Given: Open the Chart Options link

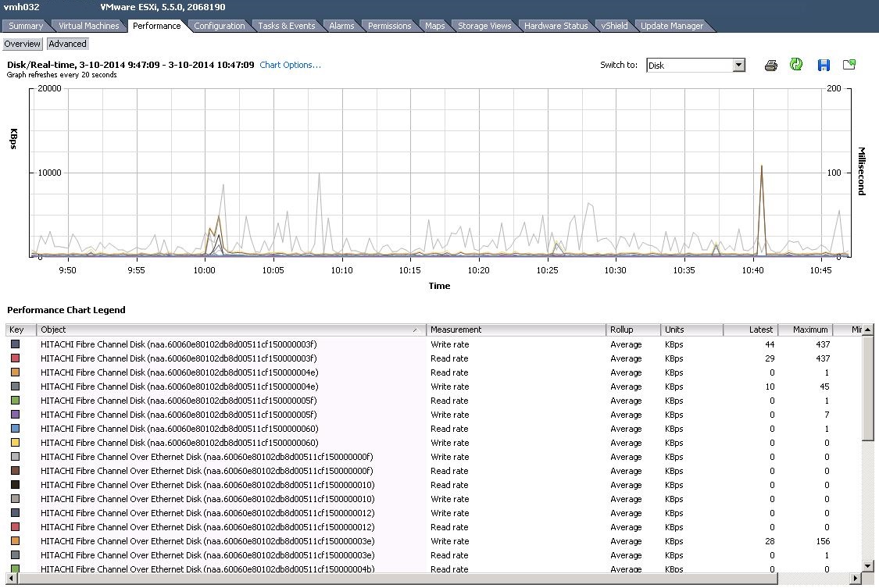Looking at the screenshot, I should (x=291, y=65).
